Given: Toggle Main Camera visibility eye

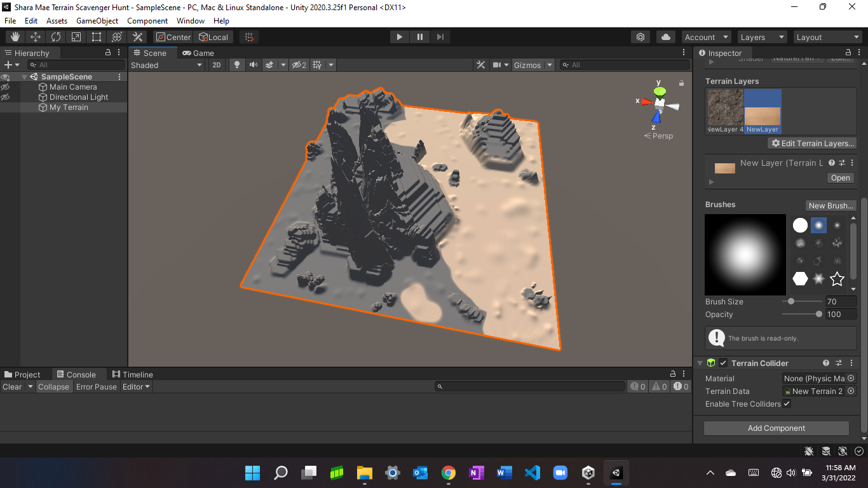Looking at the screenshot, I should click(x=5, y=87).
